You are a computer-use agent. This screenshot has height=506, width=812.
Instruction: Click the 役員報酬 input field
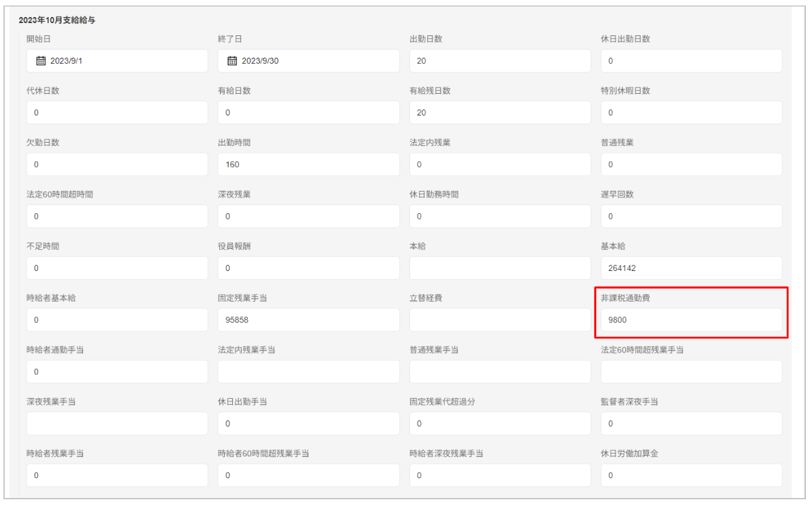[x=308, y=268]
